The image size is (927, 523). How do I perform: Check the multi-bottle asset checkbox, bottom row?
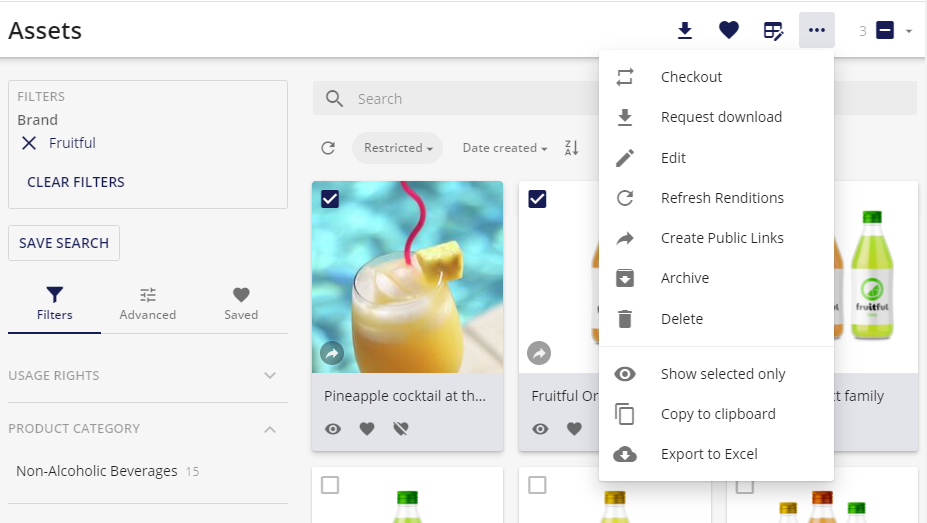[744, 486]
